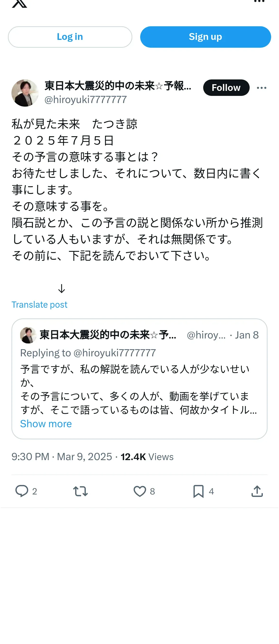The height and width of the screenshot is (644, 279).
Task: Open the post author's profile picture
Action: coord(25,93)
